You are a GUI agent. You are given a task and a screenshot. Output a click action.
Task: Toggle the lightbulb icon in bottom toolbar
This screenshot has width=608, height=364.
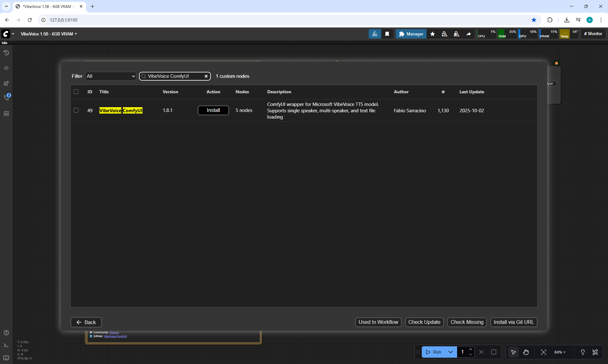tap(582, 352)
